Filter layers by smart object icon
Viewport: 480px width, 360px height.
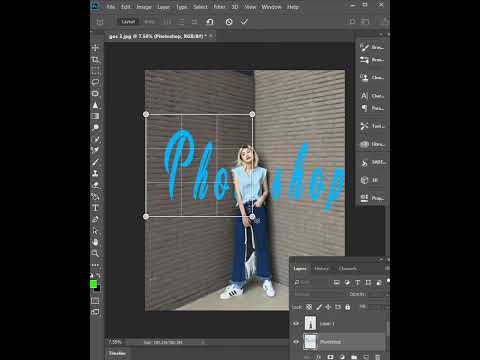(379, 283)
